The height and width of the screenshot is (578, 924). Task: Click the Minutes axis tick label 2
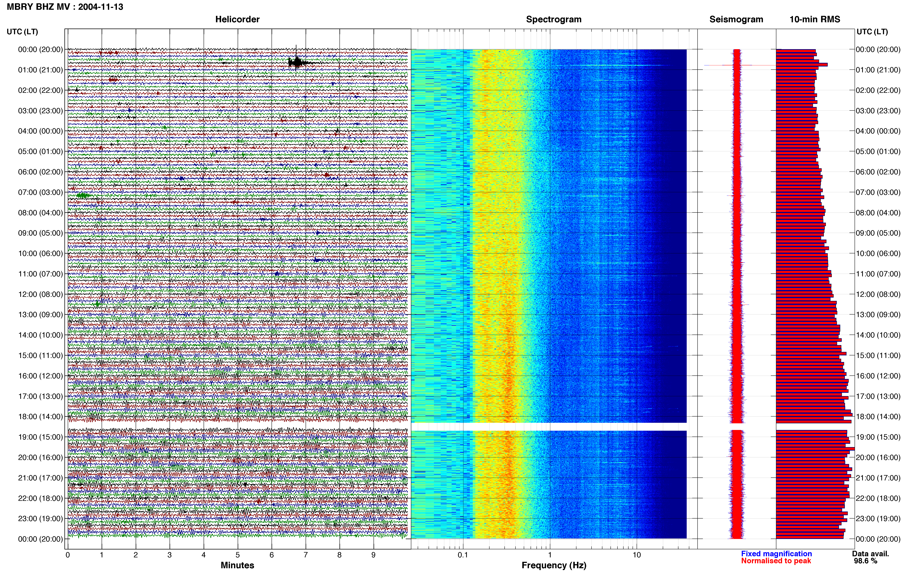pos(136,555)
